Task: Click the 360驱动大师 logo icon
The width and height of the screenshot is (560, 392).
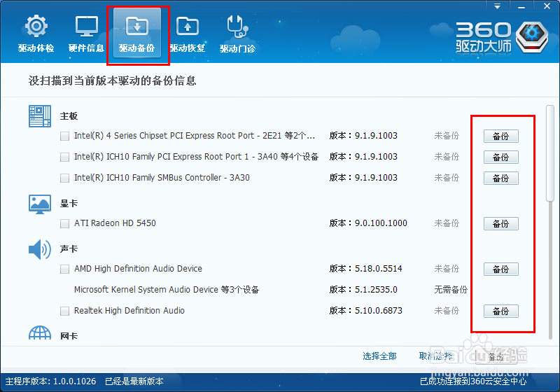Action: tap(532, 36)
